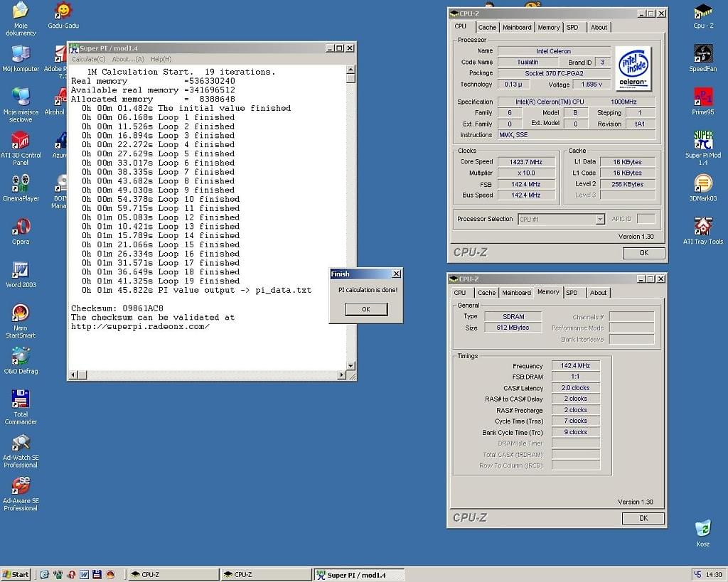Screen dimensions: 728x582
Task: Click the Start button on taskbar
Action: (x=16, y=575)
